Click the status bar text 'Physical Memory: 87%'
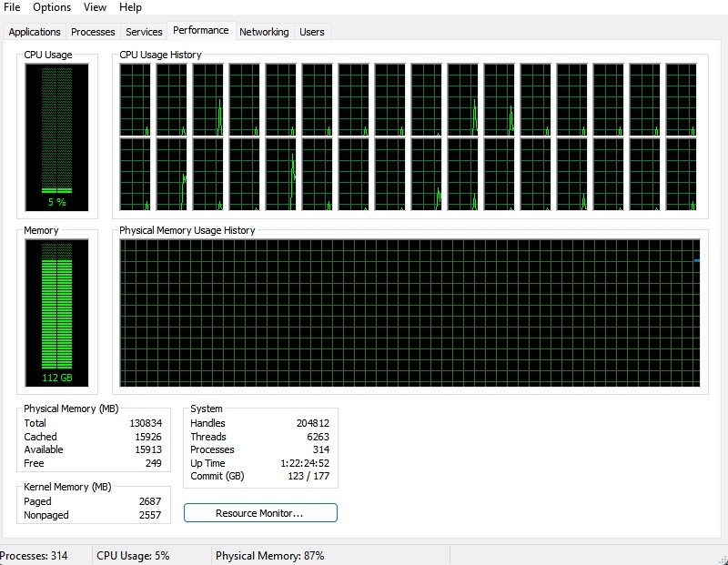The height and width of the screenshot is (565, 728). (x=269, y=556)
